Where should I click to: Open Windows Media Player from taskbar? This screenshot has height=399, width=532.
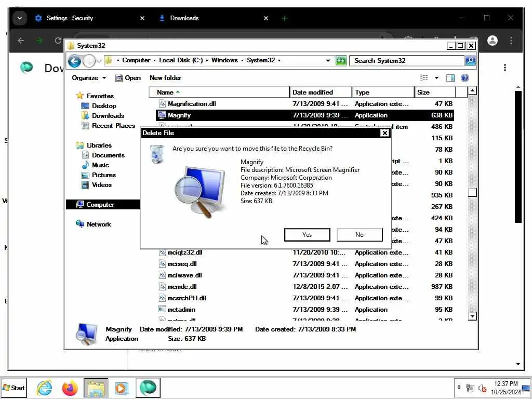tap(122, 388)
